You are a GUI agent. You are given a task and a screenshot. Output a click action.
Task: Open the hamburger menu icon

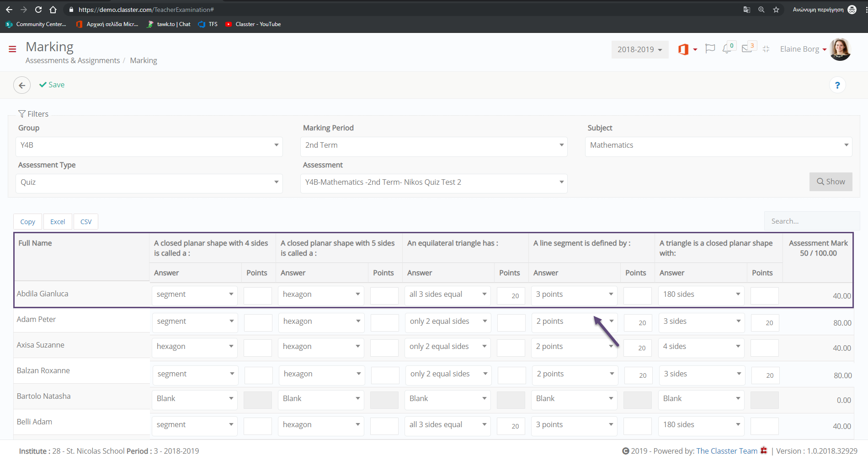pyautogui.click(x=12, y=49)
